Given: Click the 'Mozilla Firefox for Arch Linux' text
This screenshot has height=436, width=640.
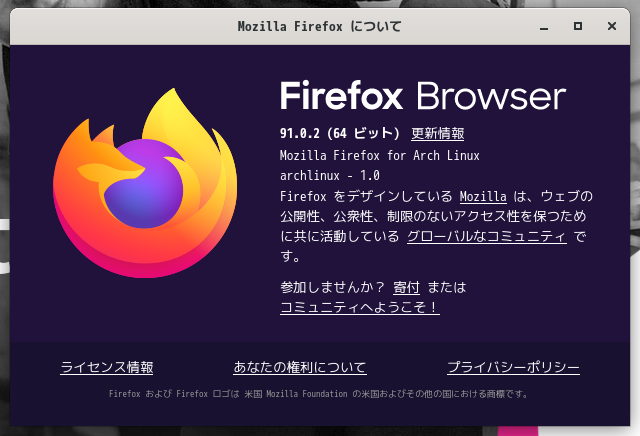Looking at the screenshot, I should tap(380, 156).
